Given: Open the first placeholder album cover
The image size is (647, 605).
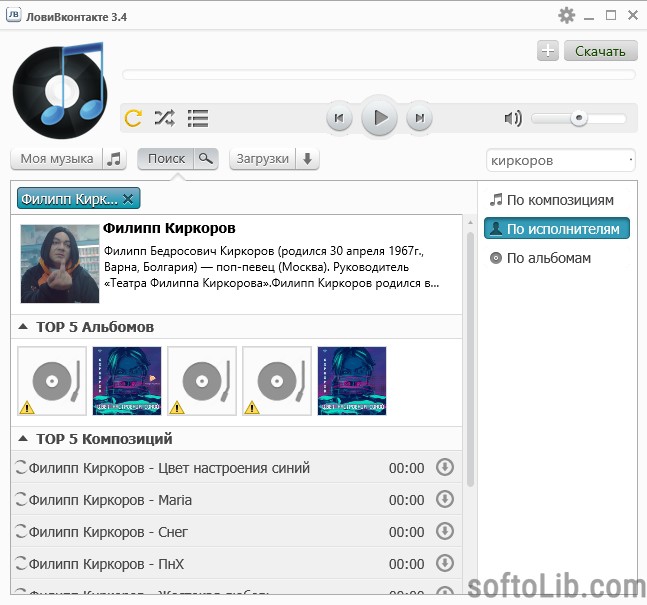Looking at the screenshot, I should point(52,381).
